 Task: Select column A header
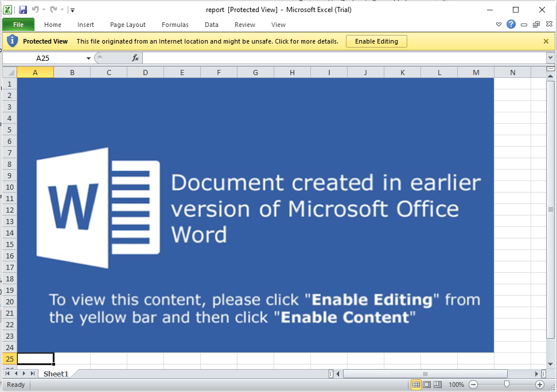click(x=35, y=72)
